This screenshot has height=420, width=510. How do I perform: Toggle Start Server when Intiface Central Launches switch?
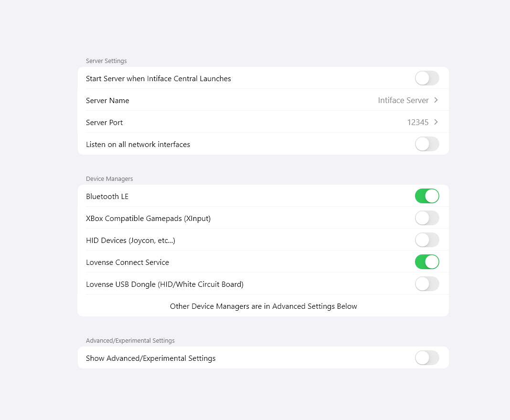coord(427,78)
